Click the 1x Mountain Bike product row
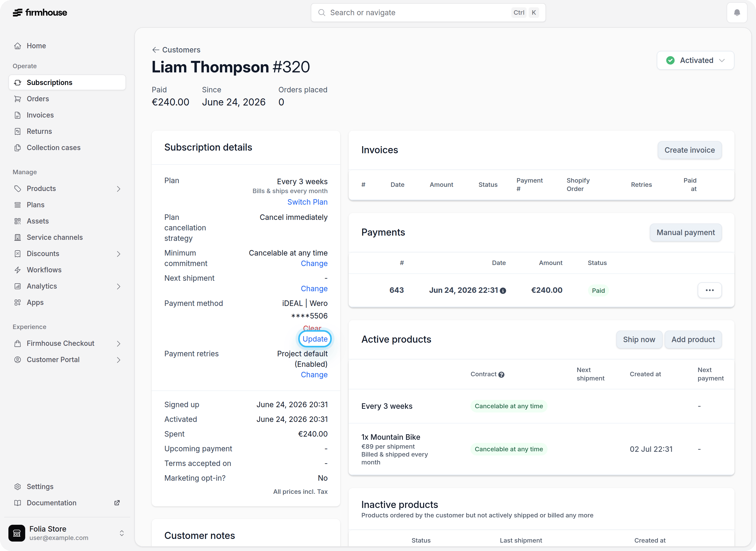 click(541, 449)
